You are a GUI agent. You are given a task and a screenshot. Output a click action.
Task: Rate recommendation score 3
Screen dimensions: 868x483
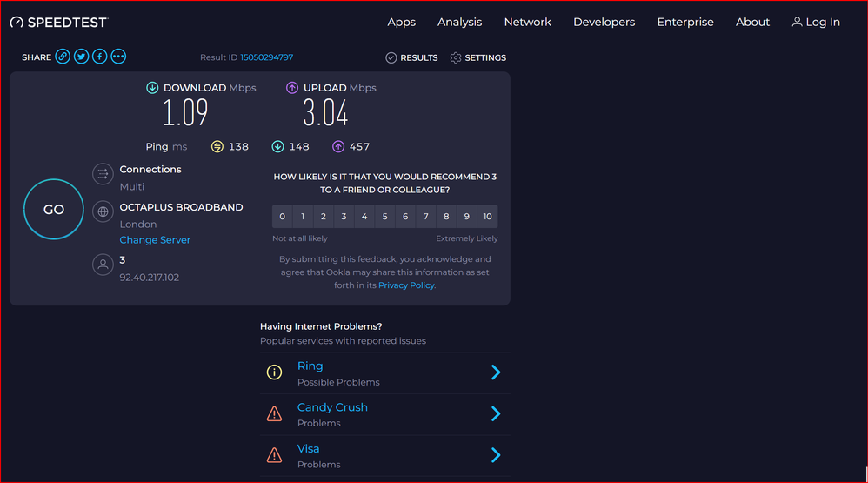pos(344,217)
